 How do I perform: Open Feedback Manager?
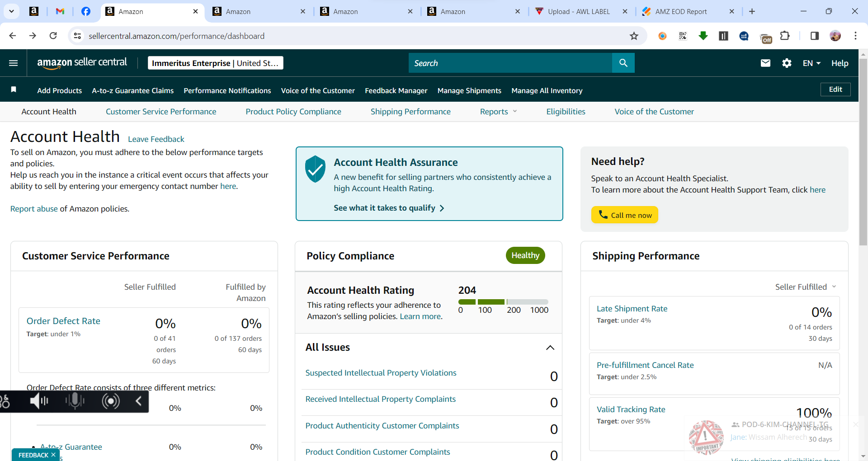396,90
